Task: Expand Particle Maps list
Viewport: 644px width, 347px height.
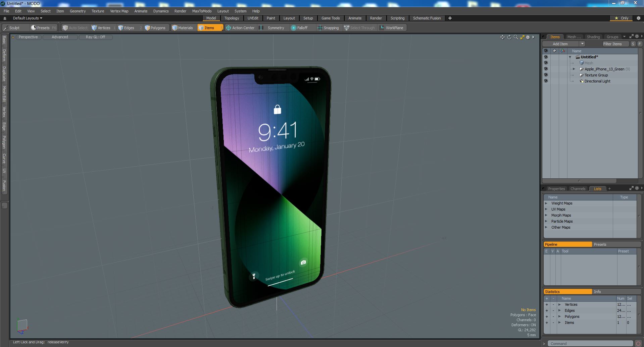Action: [546, 221]
